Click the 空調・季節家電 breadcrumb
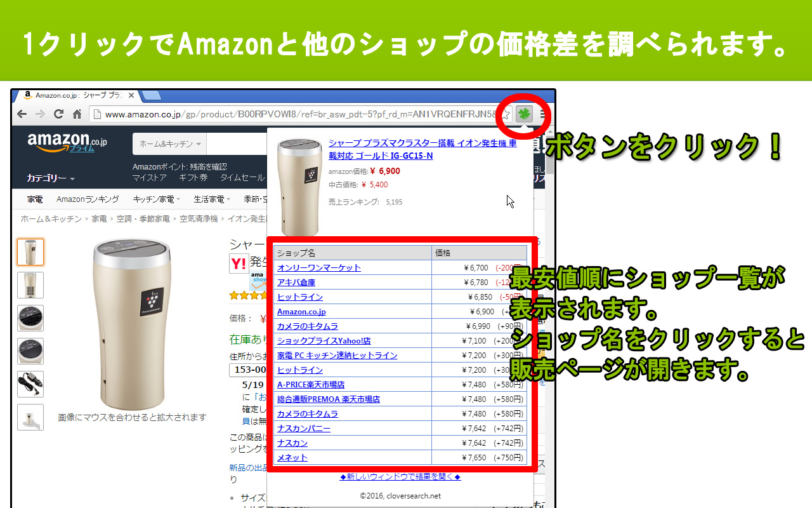 [x=143, y=219]
